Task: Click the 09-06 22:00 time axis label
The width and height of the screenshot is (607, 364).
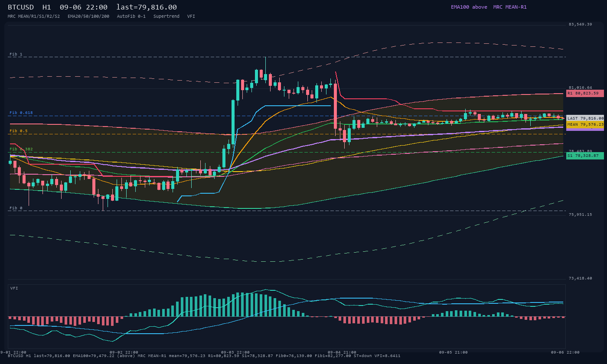Action: pyautogui.click(x=565, y=352)
